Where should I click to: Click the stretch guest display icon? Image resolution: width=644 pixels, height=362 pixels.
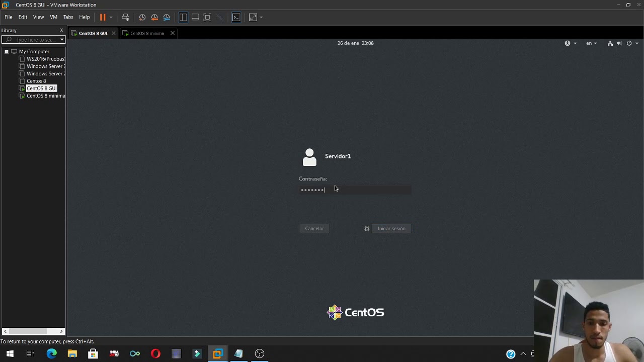(x=253, y=17)
